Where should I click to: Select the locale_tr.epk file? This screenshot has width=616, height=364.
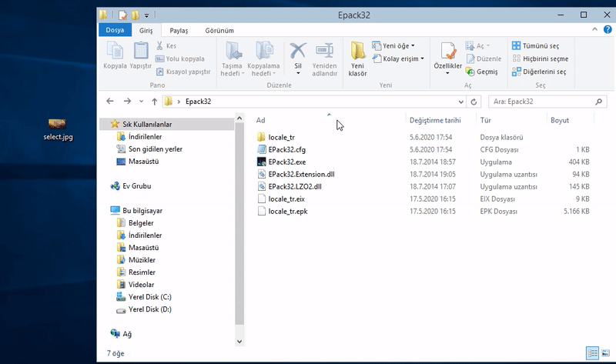[287, 212]
